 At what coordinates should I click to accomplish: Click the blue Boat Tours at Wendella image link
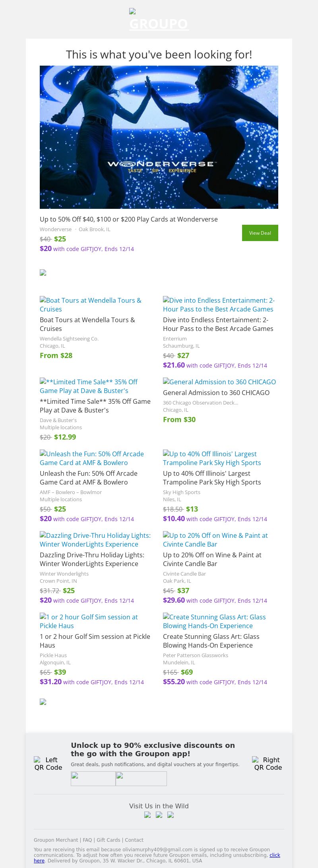pyautogui.click(x=91, y=305)
